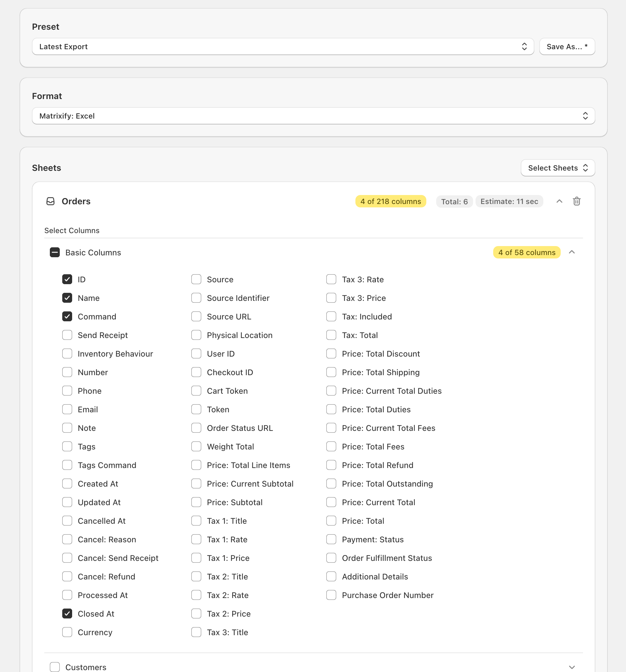Click the 4 of 218 columns badge
Image resolution: width=626 pixels, height=672 pixels.
click(390, 202)
